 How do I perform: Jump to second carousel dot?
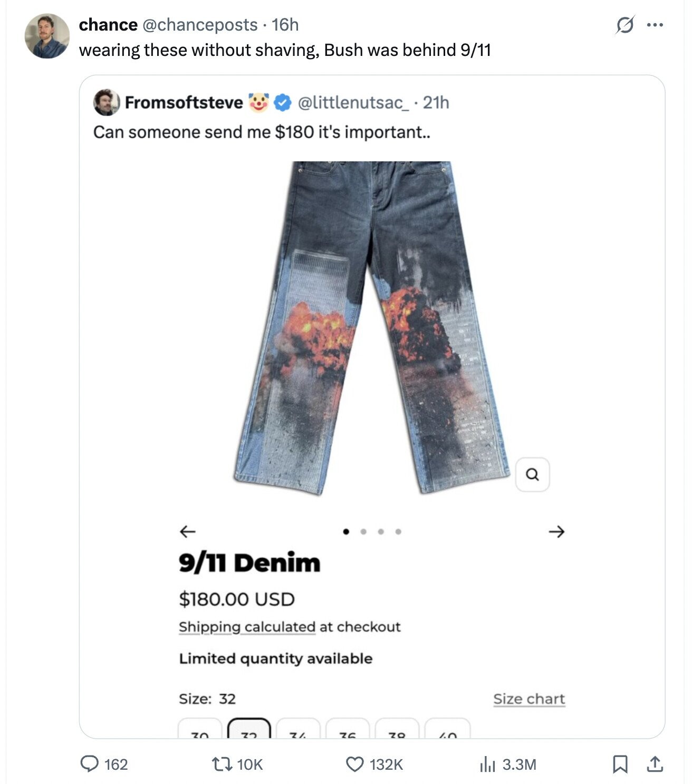pos(363,531)
